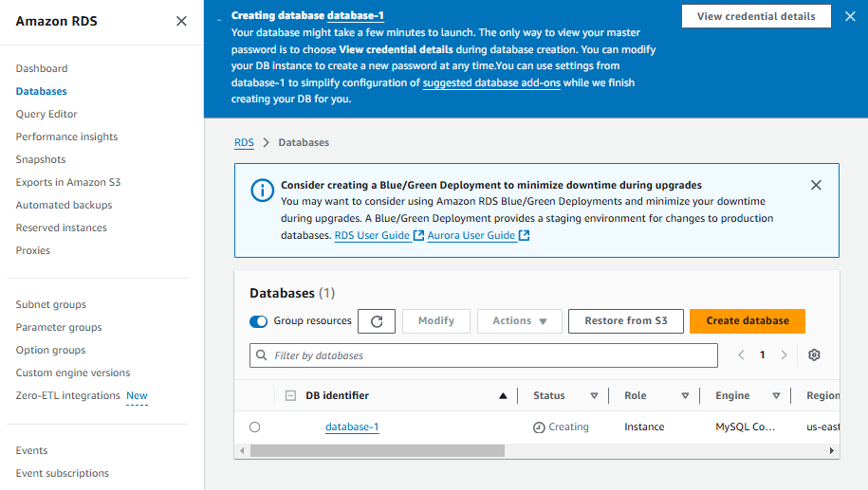The width and height of the screenshot is (868, 490).
Task: Go to previous page of databases
Action: pos(742,355)
